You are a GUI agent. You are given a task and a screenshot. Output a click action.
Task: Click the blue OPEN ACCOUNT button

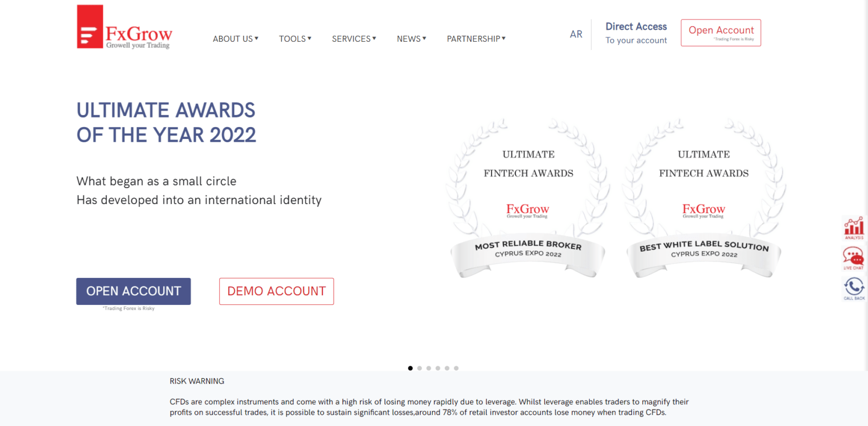(133, 291)
